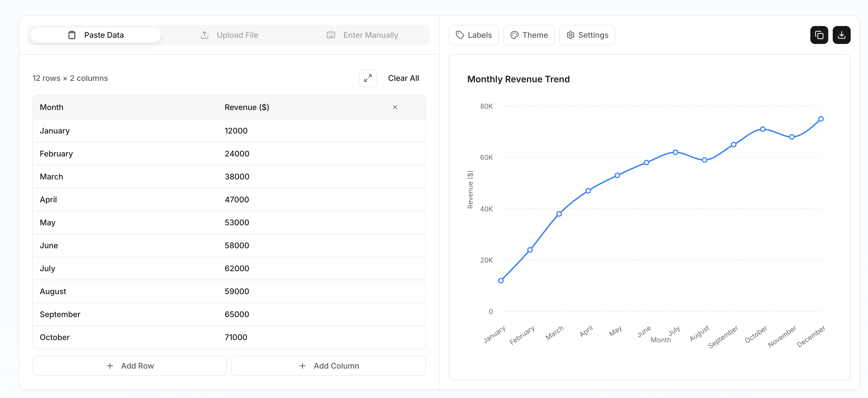
Task: Add a new row to table
Action: (x=130, y=366)
